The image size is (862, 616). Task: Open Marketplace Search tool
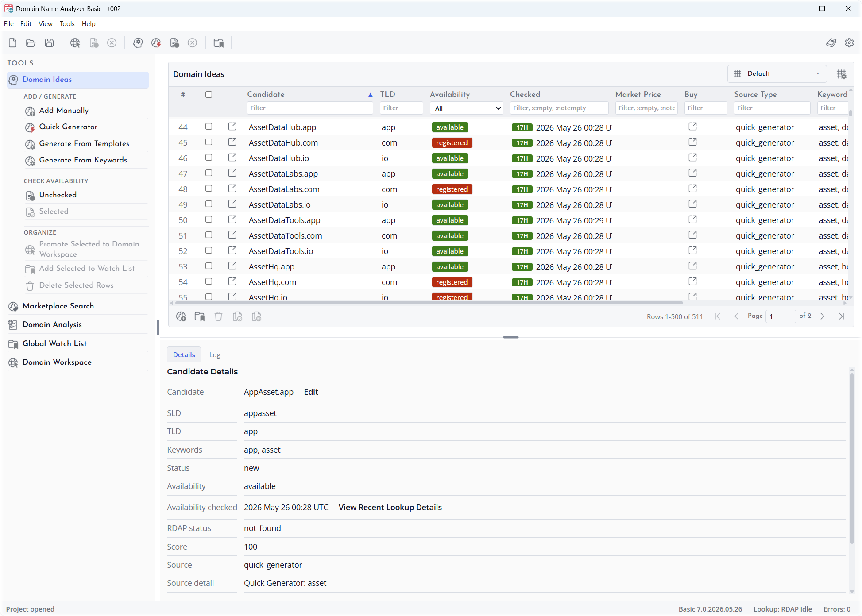(77, 306)
